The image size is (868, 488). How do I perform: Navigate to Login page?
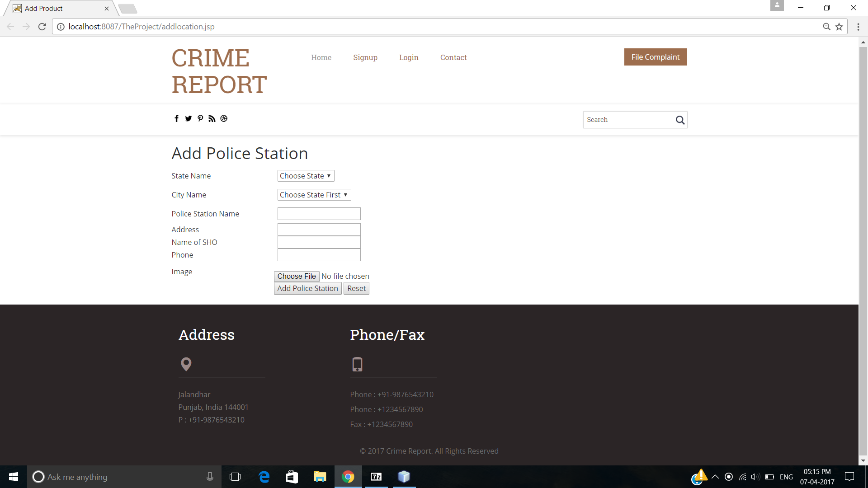point(408,57)
